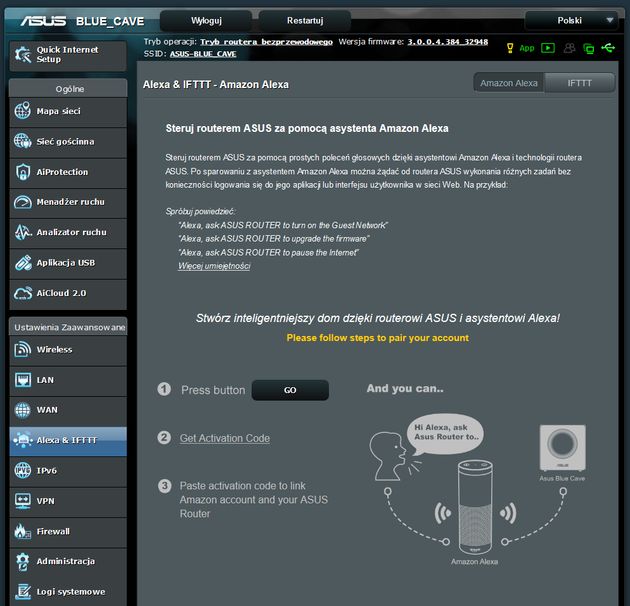
Task: Click the VPN monitor icon
Action: click(x=22, y=501)
